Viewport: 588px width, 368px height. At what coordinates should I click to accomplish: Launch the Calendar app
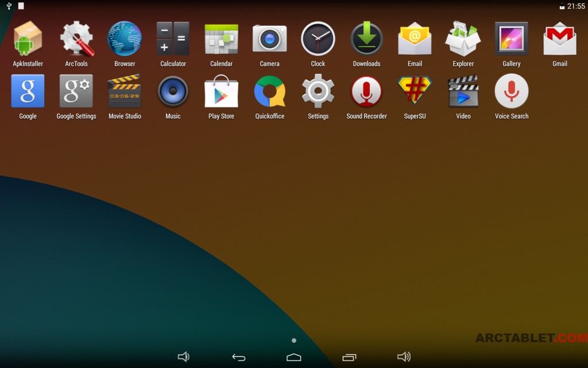[221, 39]
